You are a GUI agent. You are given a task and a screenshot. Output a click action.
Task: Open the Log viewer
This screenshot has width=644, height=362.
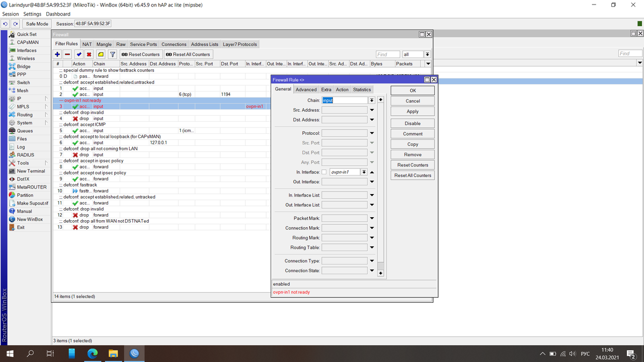coord(21,147)
